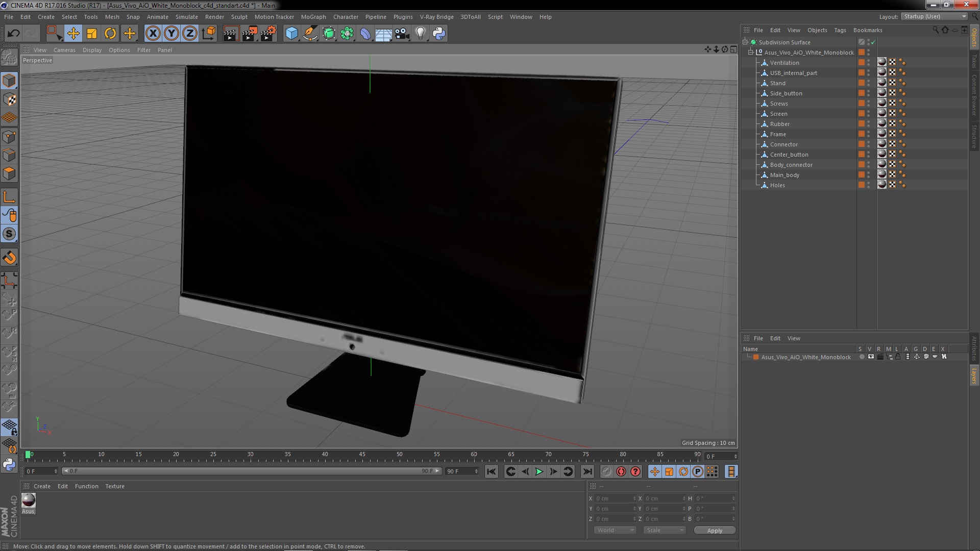
Task: Toggle the X axis lock
Action: point(153,34)
